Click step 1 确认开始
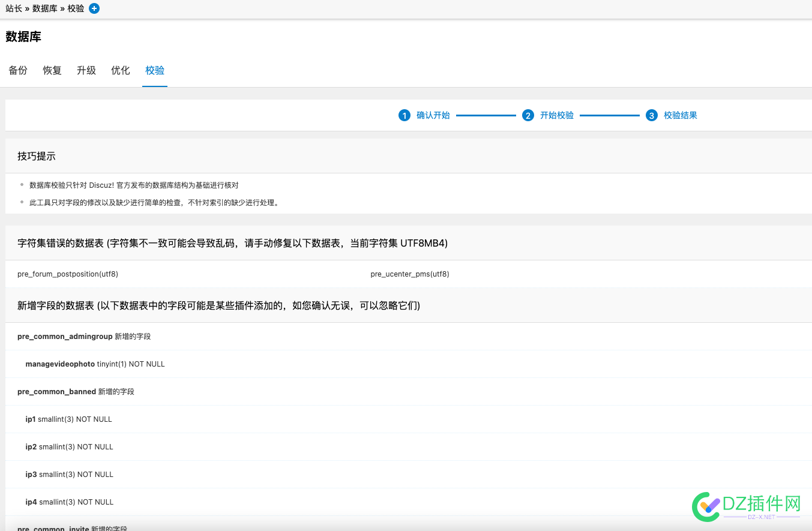 424,115
